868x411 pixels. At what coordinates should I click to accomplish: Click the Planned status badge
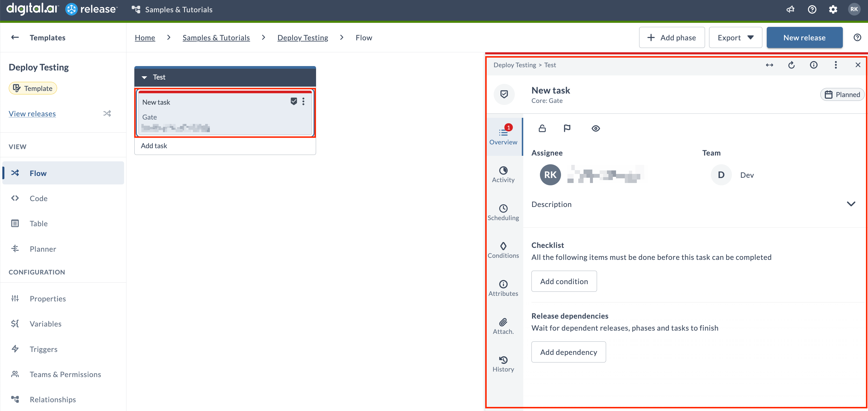pyautogui.click(x=842, y=95)
